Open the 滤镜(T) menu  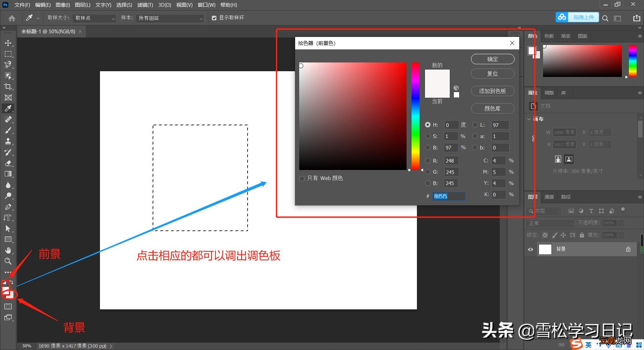pyautogui.click(x=145, y=5)
